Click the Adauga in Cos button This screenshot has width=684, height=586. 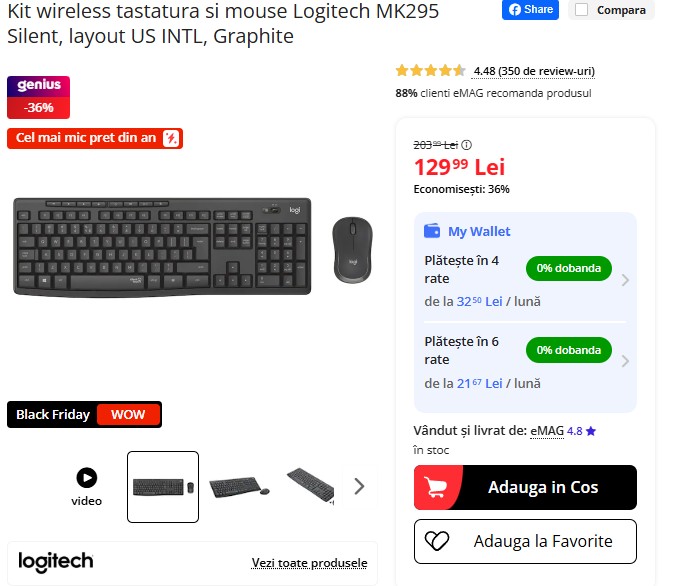[x=525, y=487]
